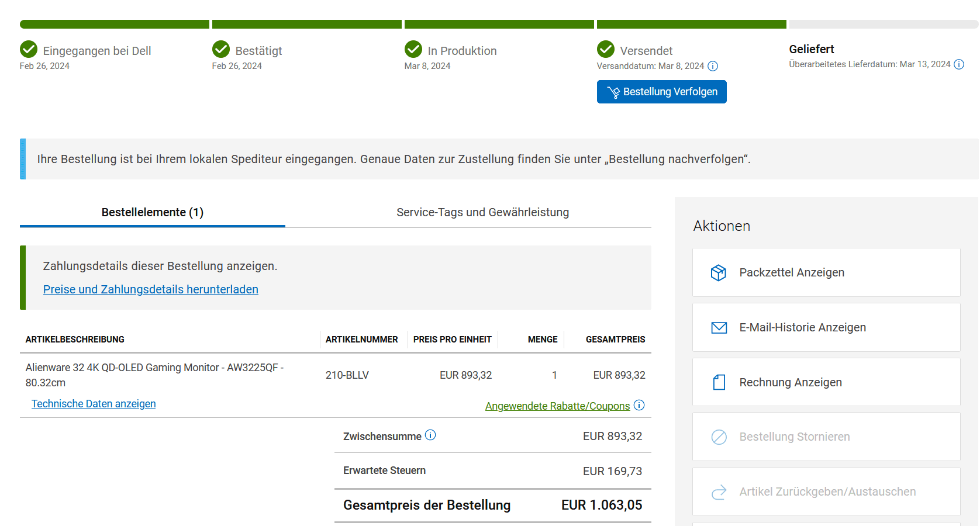Image resolution: width=980 pixels, height=526 pixels.
Task: Click the green checkmark next to In Produktion
Action: pos(413,49)
